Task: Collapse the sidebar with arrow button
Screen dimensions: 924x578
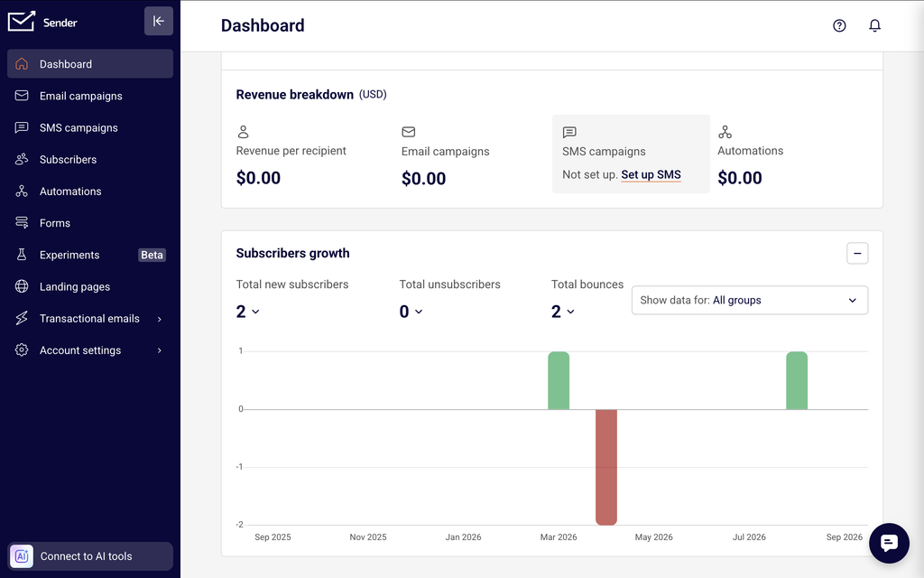Action: point(159,22)
